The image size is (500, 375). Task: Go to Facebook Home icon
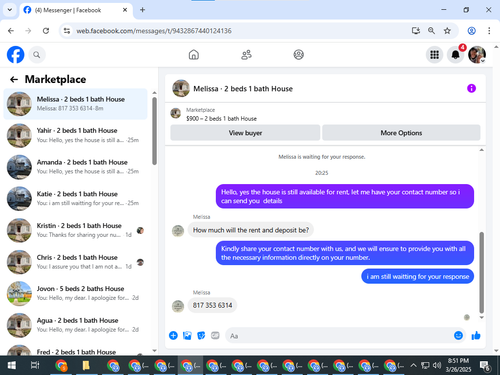click(x=194, y=55)
